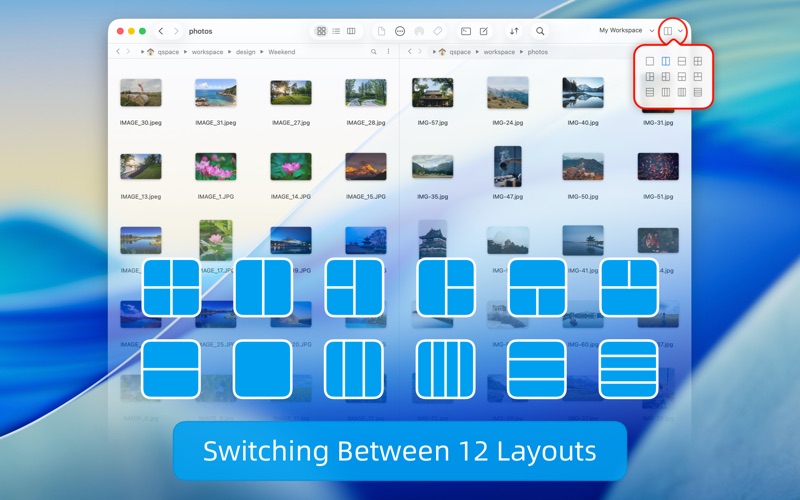Expand triangle before design in breadcrumb
The height and width of the screenshot is (500, 800).
[230, 52]
